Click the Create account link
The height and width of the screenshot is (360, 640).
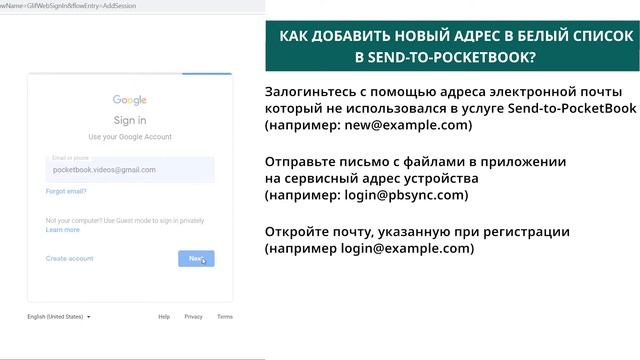[x=69, y=258]
